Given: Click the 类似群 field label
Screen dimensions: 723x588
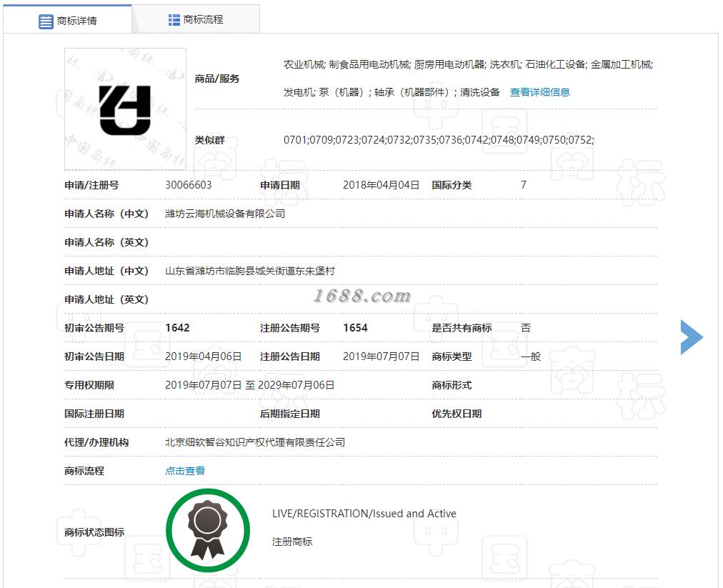Looking at the screenshot, I should [x=210, y=140].
